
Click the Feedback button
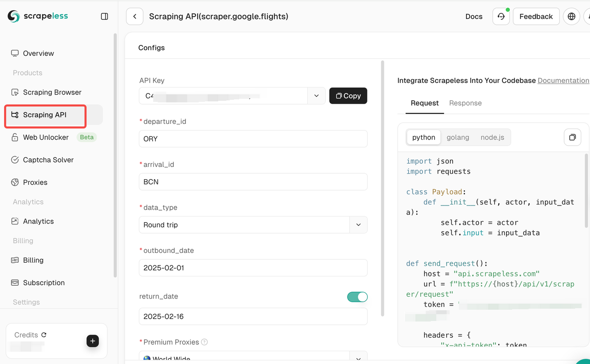click(x=536, y=16)
